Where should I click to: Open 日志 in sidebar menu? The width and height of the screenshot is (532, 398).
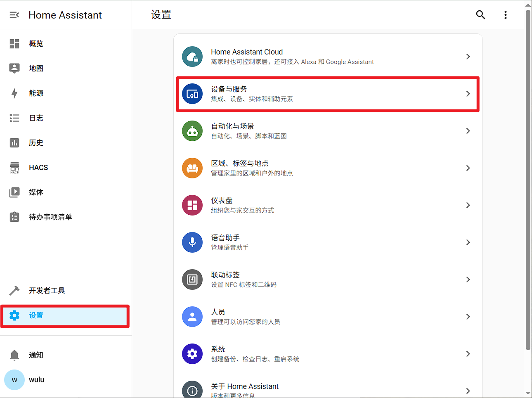[x=36, y=118]
